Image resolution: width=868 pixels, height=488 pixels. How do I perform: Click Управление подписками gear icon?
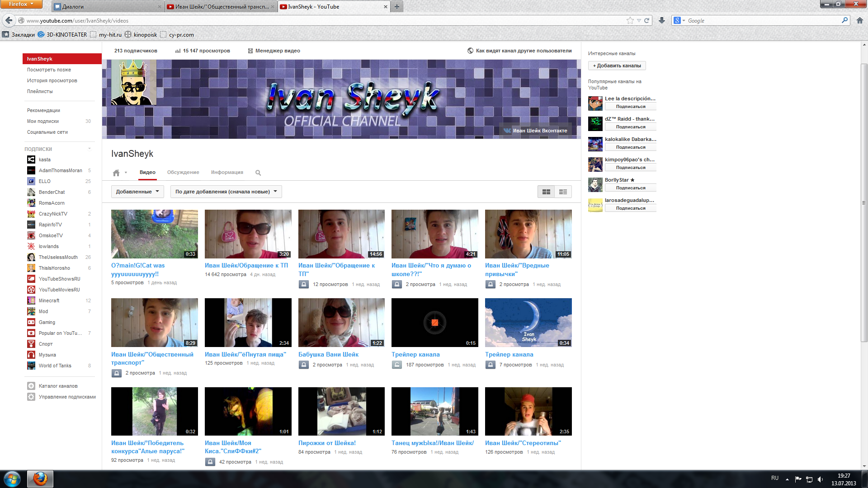pos(31,397)
